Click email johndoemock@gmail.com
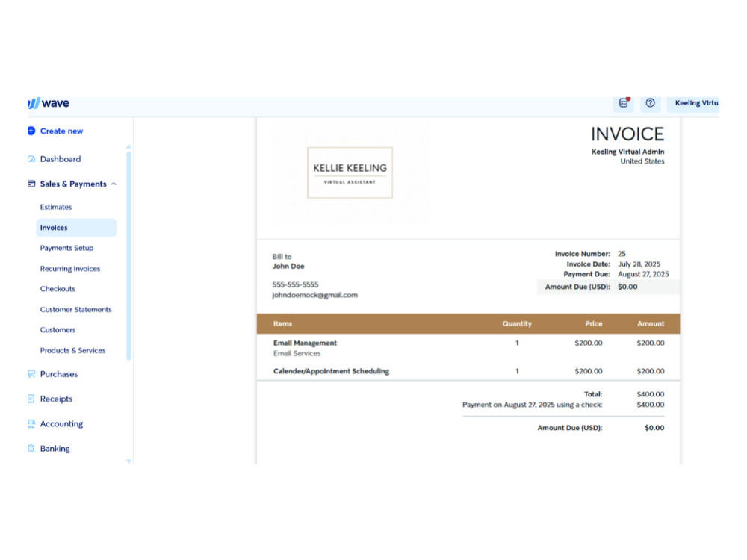747x560 pixels. click(315, 295)
